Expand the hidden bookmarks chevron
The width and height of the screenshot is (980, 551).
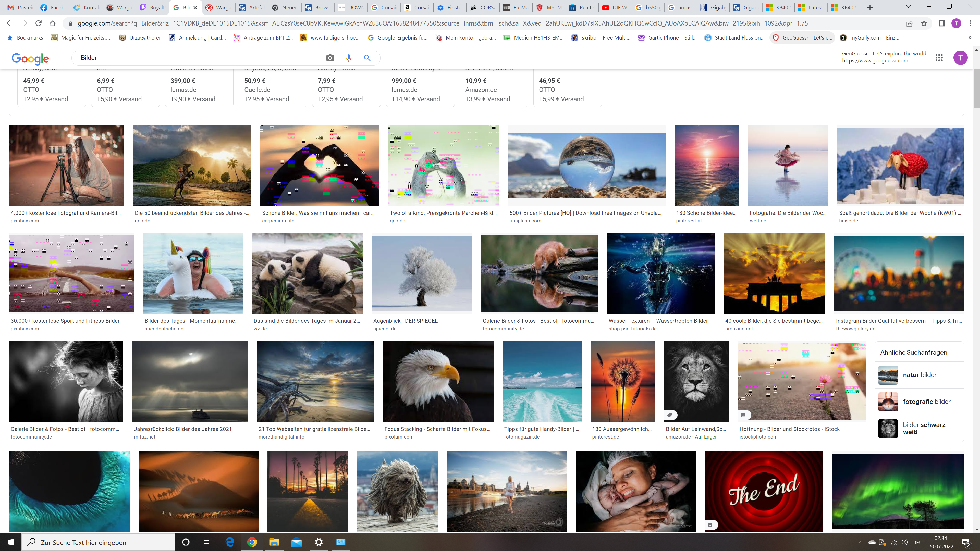coord(970,38)
